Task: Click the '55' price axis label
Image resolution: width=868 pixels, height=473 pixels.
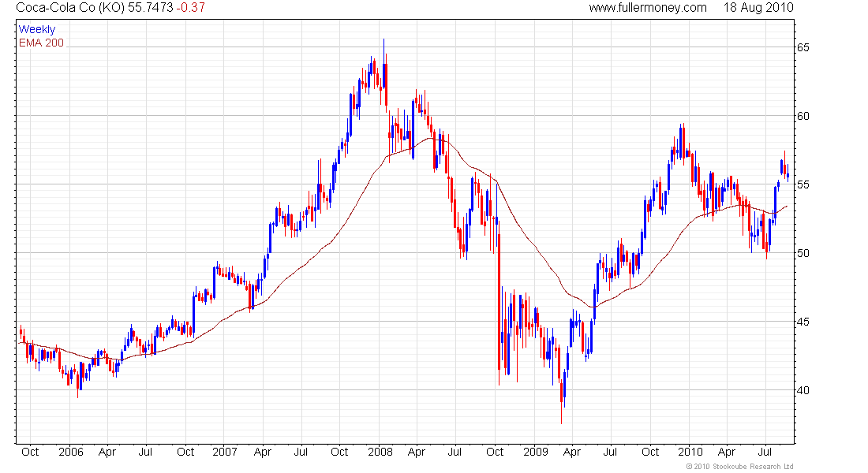Action: click(x=803, y=184)
